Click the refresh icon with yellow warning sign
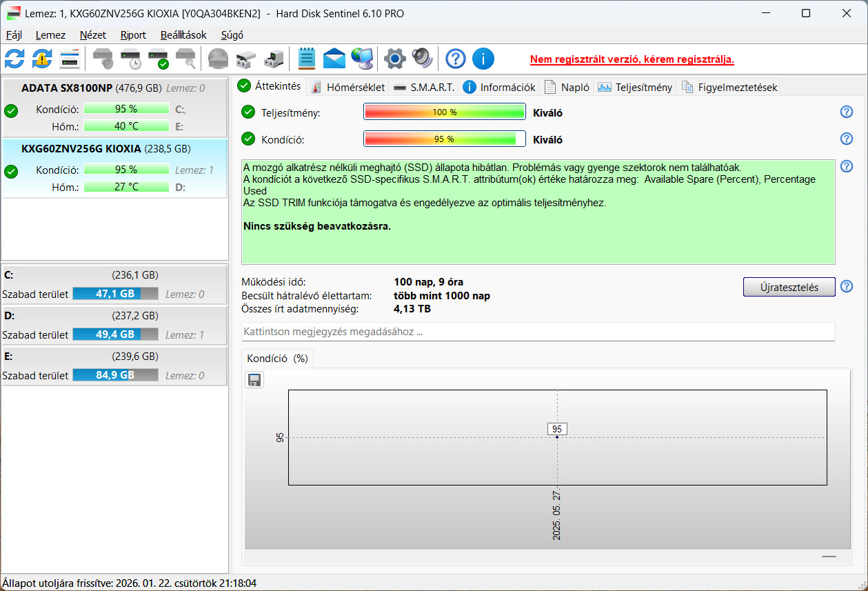 42,59
